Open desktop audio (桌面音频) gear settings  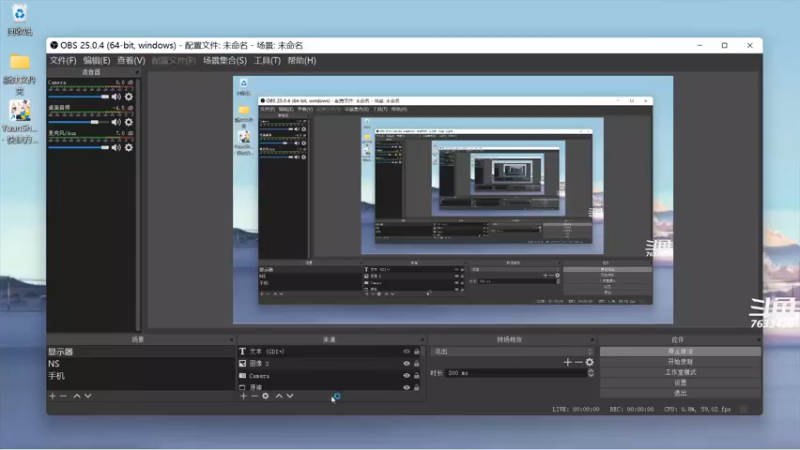tap(129, 122)
